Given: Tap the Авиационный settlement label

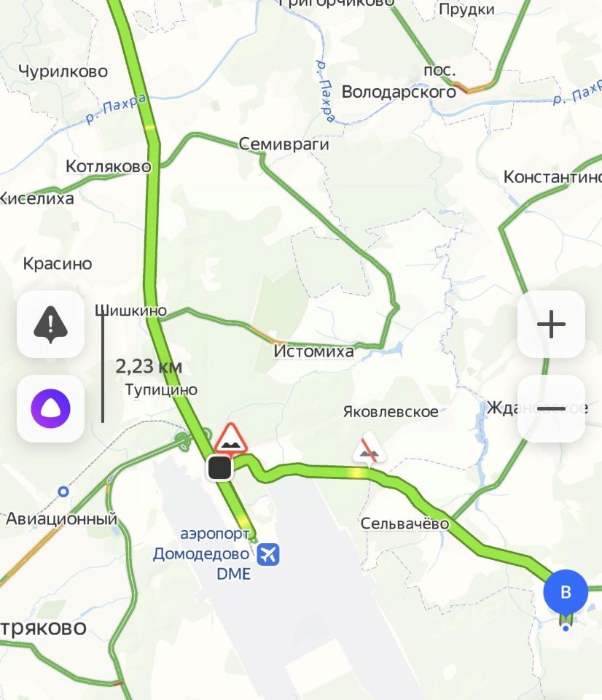Looking at the screenshot, I should [x=61, y=519].
